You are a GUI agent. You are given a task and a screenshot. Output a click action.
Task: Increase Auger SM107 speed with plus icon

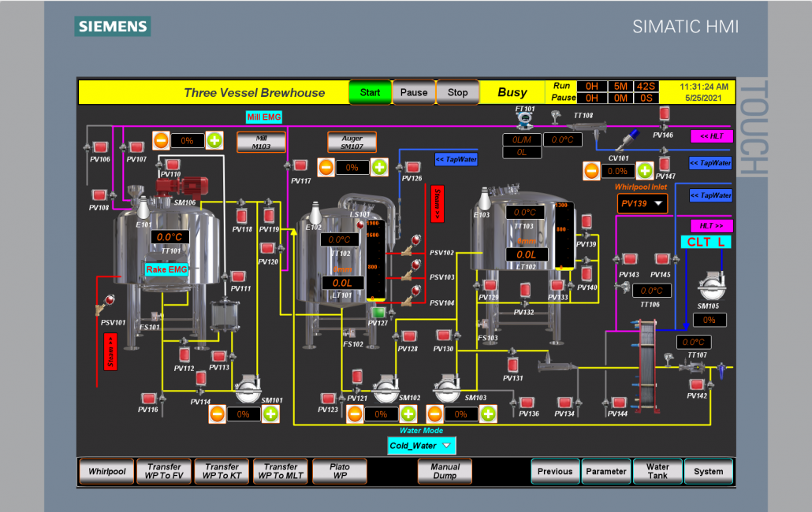pyautogui.click(x=379, y=168)
